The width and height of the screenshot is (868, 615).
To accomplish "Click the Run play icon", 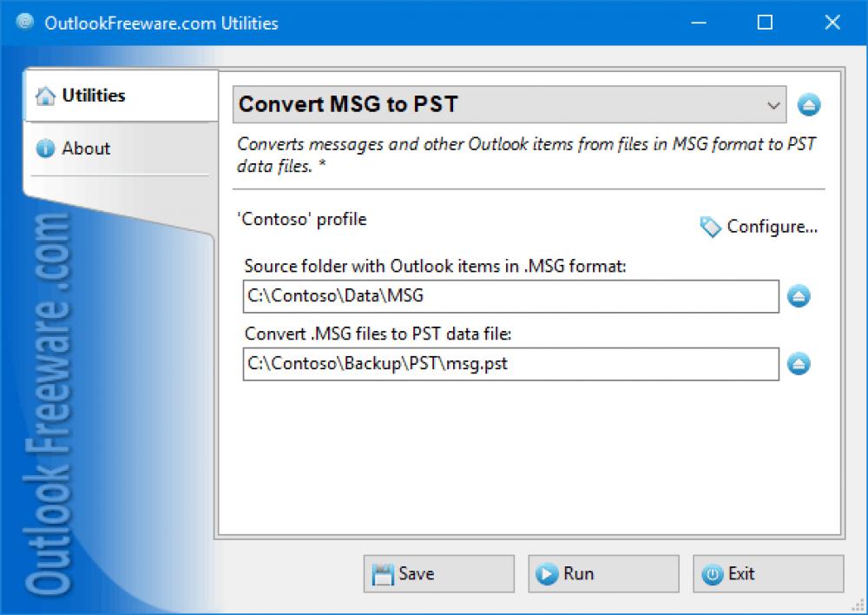I will (x=548, y=573).
